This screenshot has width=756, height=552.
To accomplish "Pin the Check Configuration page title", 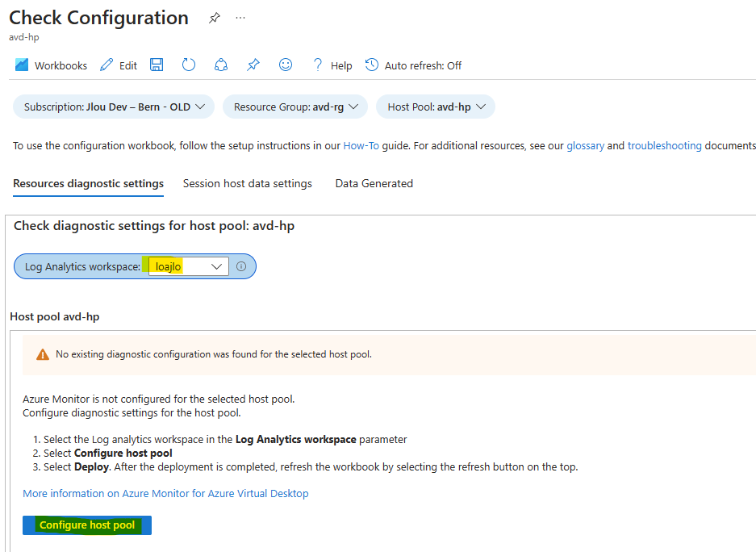I will 215,18.
